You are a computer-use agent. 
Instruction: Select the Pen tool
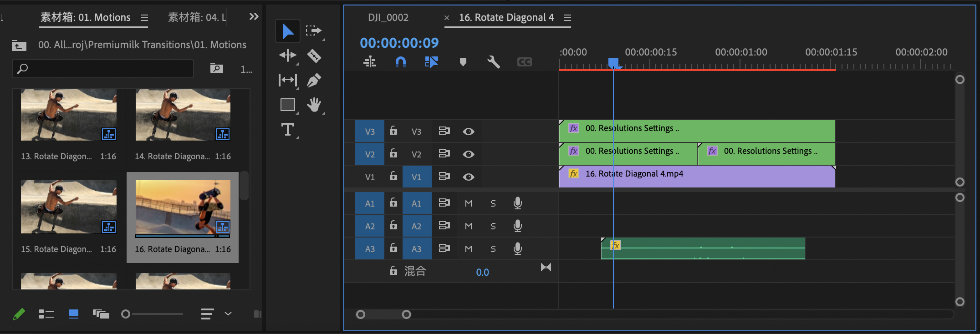pos(314,81)
